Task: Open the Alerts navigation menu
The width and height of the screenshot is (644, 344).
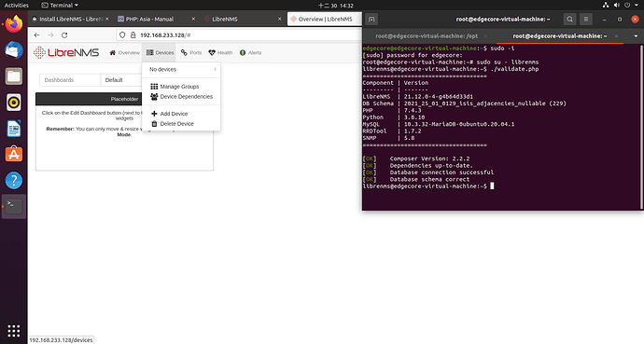Action: 250,52
